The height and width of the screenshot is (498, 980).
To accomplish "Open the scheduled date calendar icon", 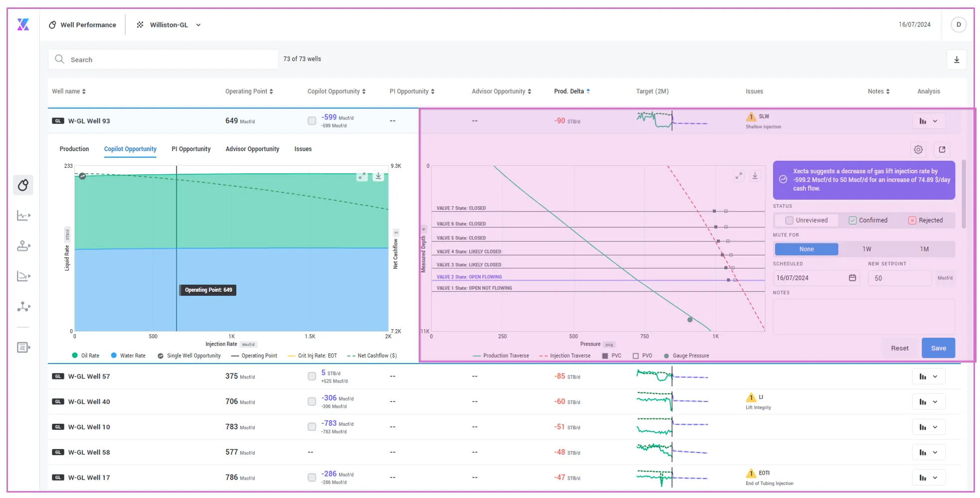I will click(852, 278).
